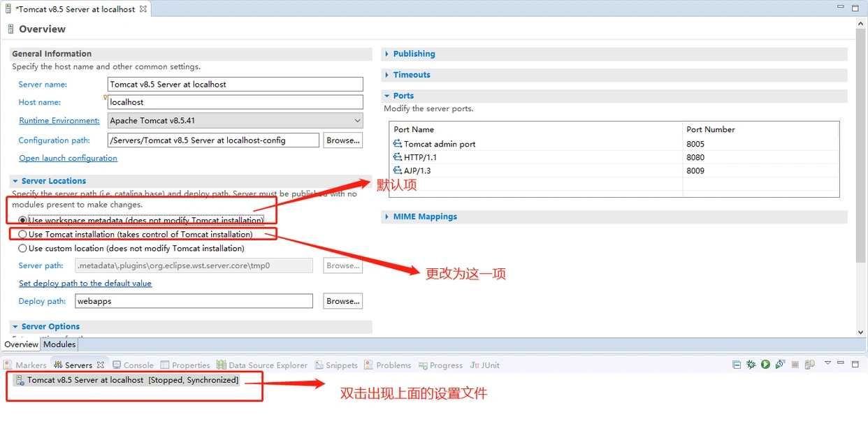Minimize the server editor area

(841, 8)
